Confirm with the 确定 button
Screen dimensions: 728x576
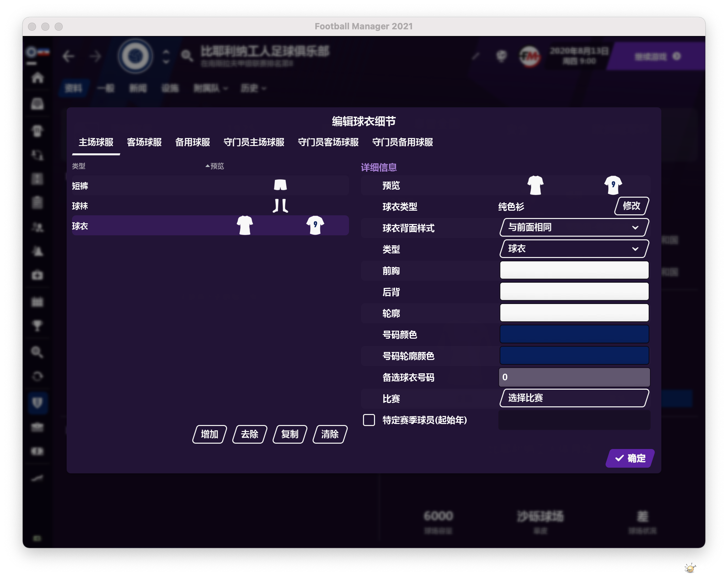[x=630, y=458]
